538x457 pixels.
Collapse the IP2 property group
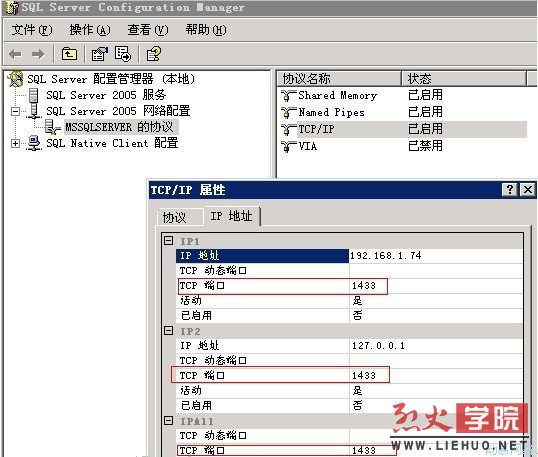point(168,331)
